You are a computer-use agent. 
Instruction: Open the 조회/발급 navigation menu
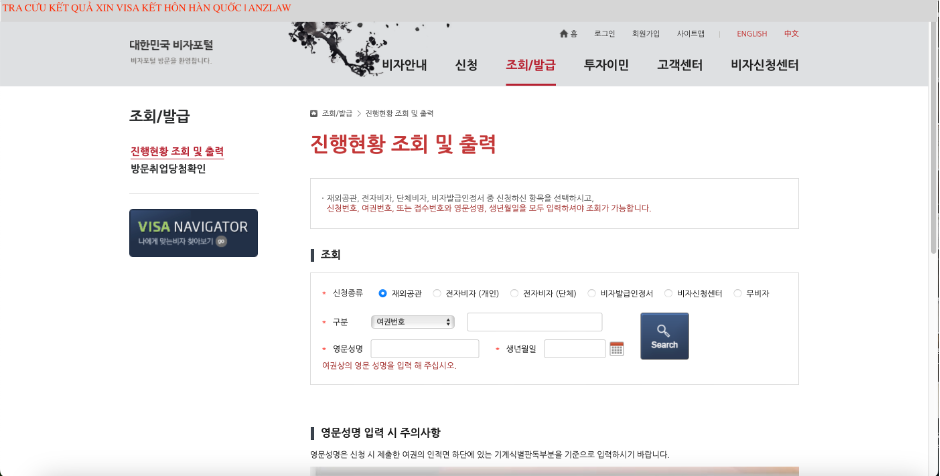coord(530,66)
